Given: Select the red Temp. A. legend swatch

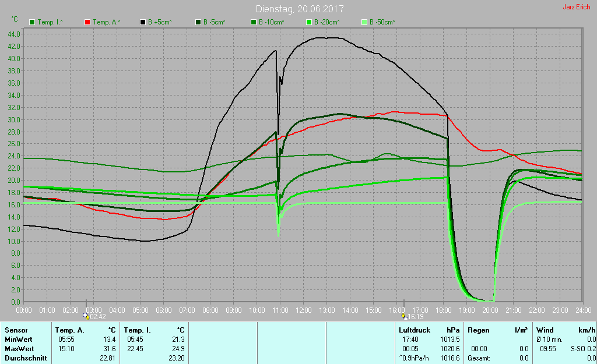Looking at the screenshot, I should click(x=87, y=22).
